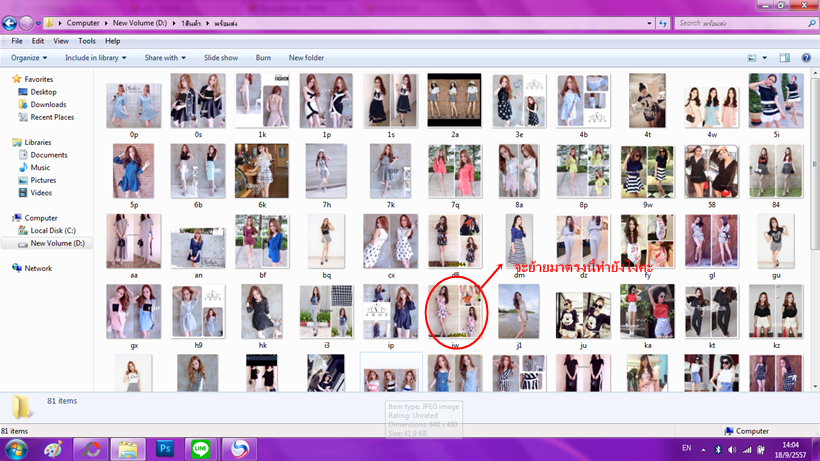The height and width of the screenshot is (461, 820).
Task: Click the back navigation arrow
Action: click(x=11, y=23)
